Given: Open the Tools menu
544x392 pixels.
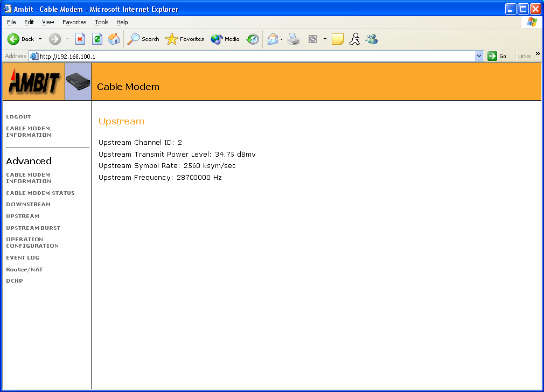Looking at the screenshot, I should point(102,22).
